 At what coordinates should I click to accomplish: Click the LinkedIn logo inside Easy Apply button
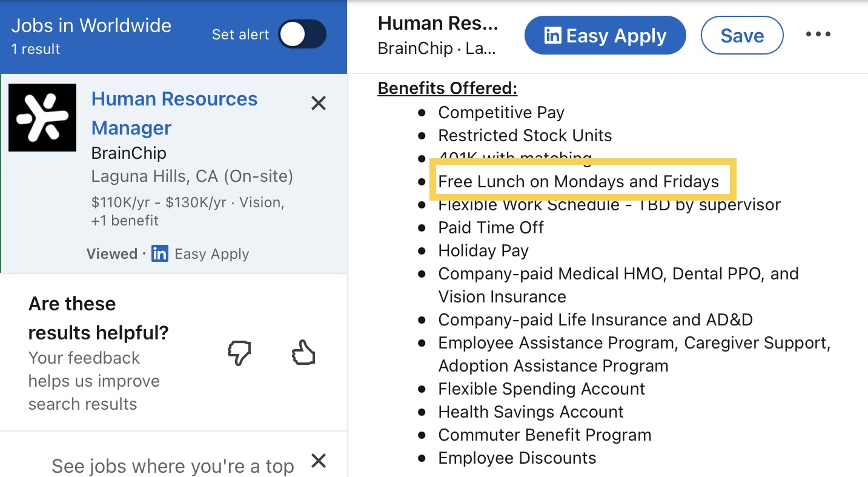coord(552,36)
